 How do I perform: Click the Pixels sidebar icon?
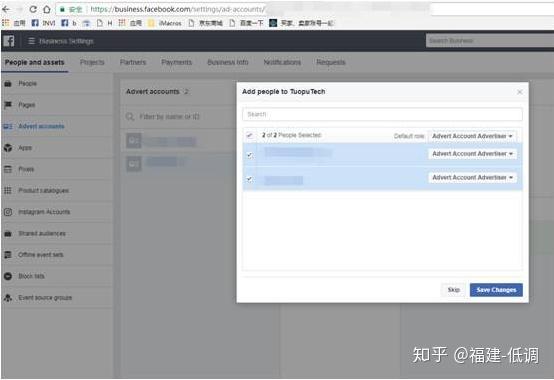coord(8,169)
